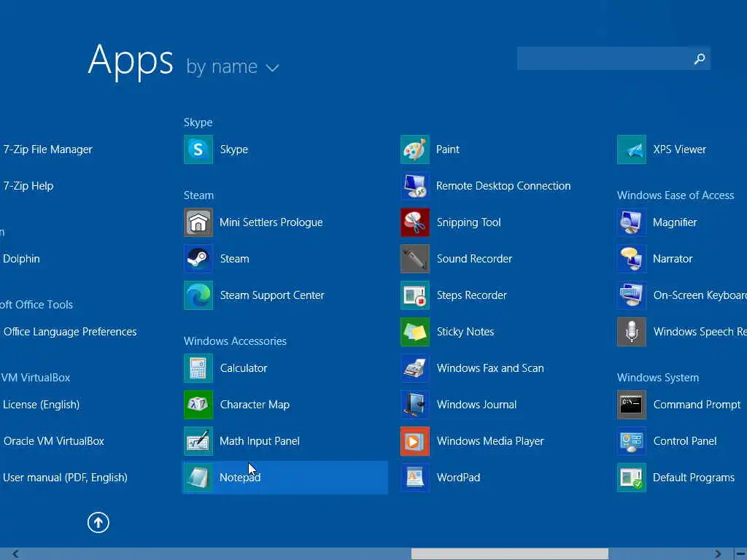Image resolution: width=747 pixels, height=560 pixels.
Task: Launch the Dolphin entry
Action: (x=21, y=259)
